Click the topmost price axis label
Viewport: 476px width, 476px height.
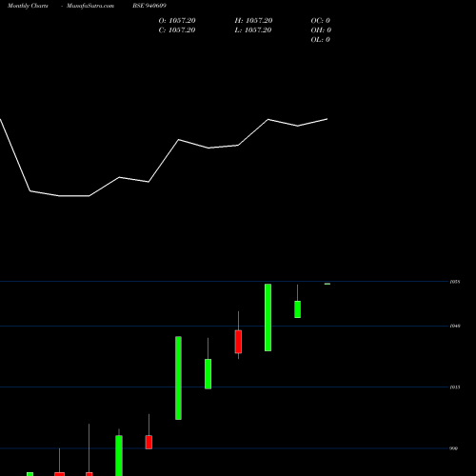pos(455,282)
